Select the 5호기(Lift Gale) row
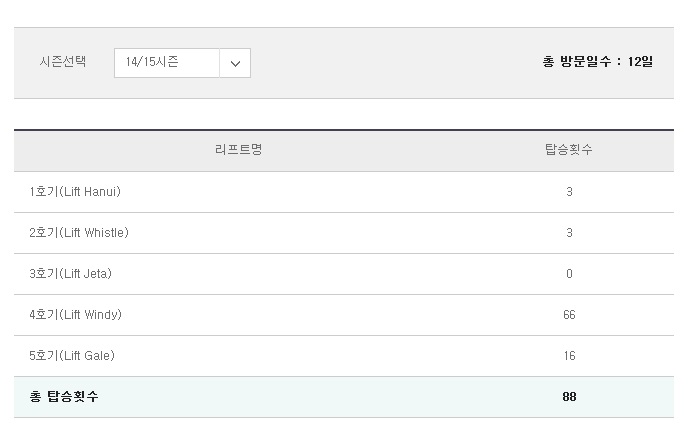The width and height of the screenshot is (693, 433). [344, 356]
